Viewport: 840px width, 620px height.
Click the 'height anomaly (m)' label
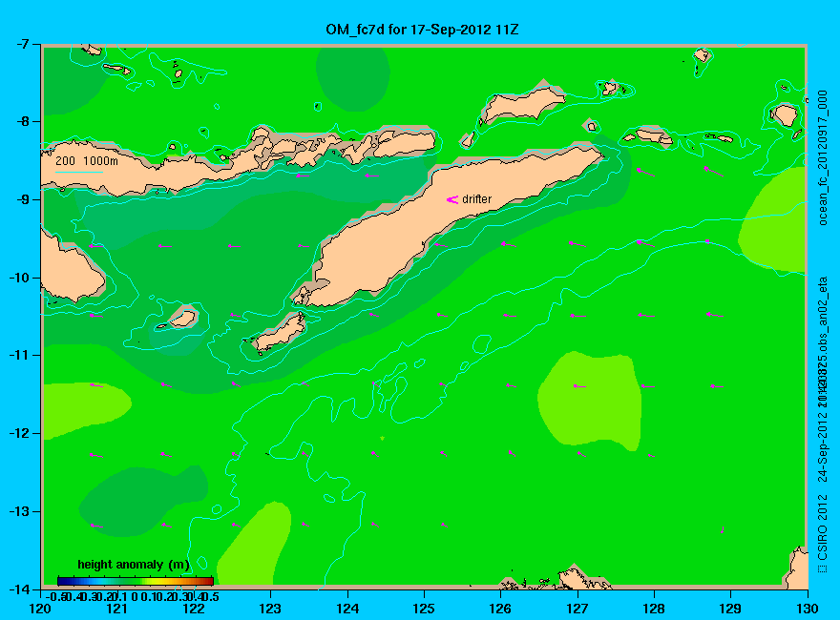click(x=134, y=565)
